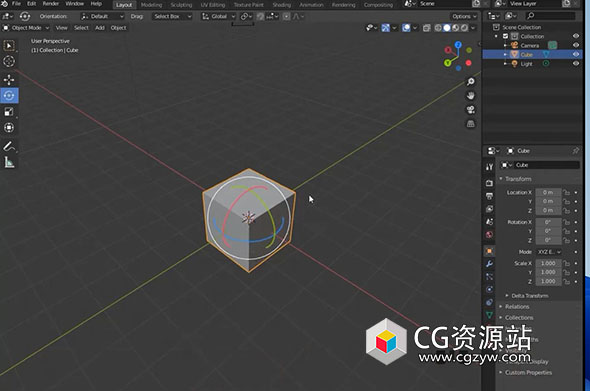Activate the Rotate tool
Screen dimensions: 590x391
(x=9, y=96)
